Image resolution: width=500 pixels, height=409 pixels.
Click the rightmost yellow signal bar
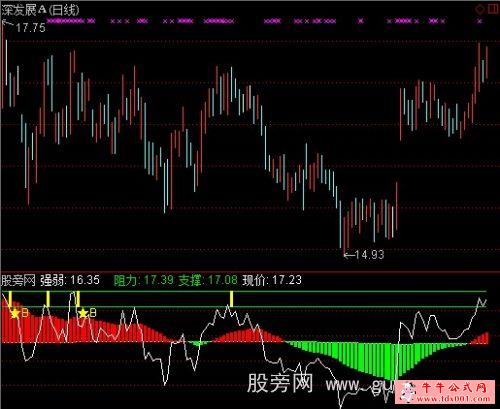click(x=232, y=299)
